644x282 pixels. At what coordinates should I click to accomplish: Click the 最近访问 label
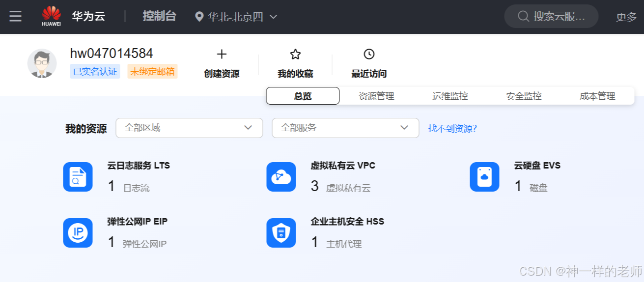point(369,74)
